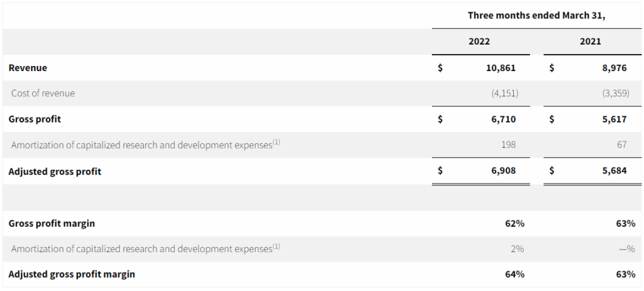Open footnote (1) beside the 198 amortization row
644x291 pixels.
[x=276, y=143]
